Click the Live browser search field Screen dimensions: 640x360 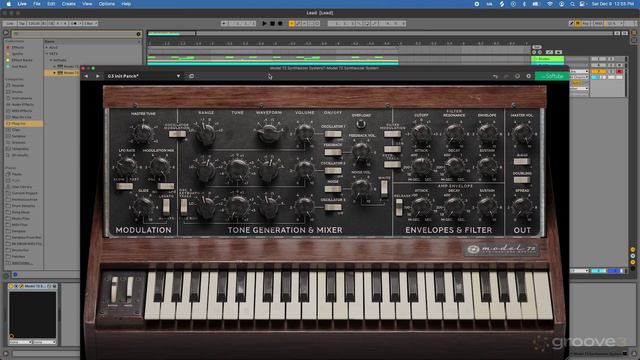point(76,34)
